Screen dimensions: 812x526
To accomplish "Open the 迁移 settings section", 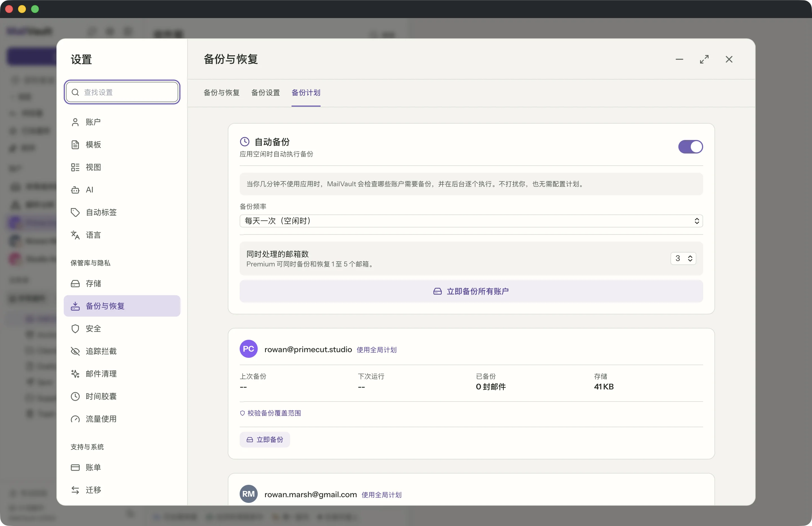I will [122, 490].
